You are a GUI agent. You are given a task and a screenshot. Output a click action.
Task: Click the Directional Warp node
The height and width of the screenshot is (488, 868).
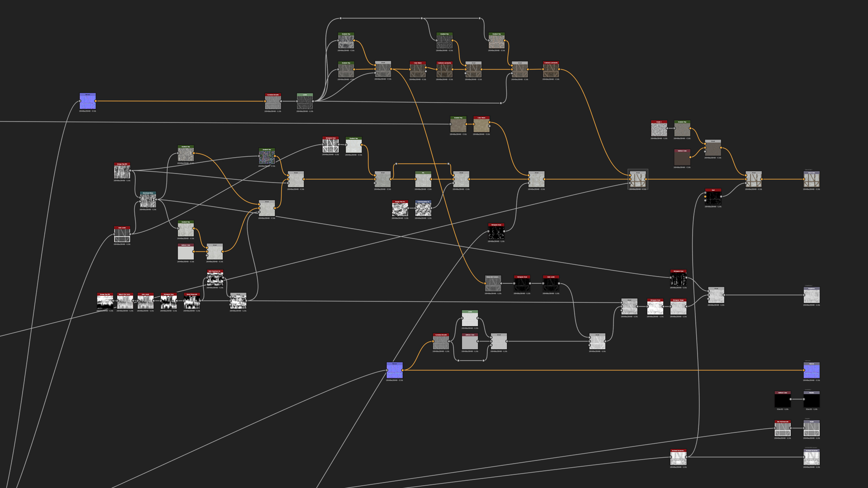coord(148,201)
